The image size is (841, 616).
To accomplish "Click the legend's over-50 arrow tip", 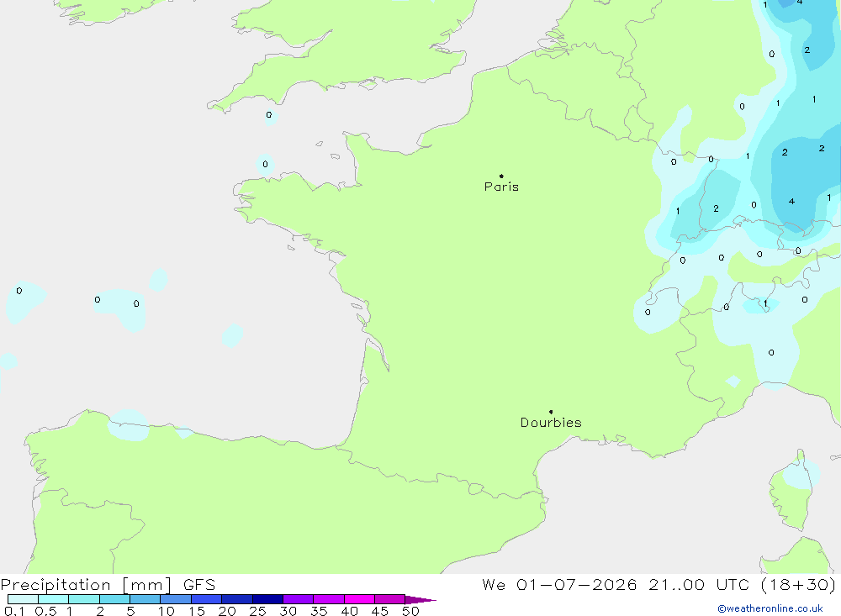I will [x=421, y=599].
